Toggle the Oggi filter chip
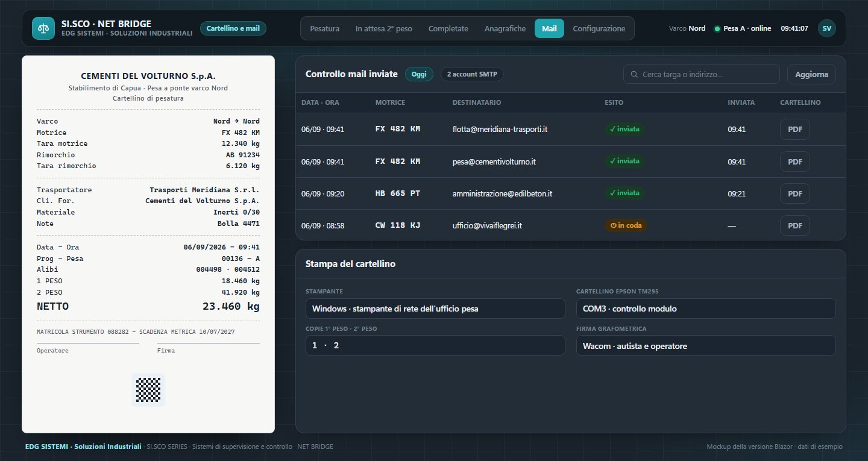868x461 pixels. pyautogui.click(x=419, y=74)
